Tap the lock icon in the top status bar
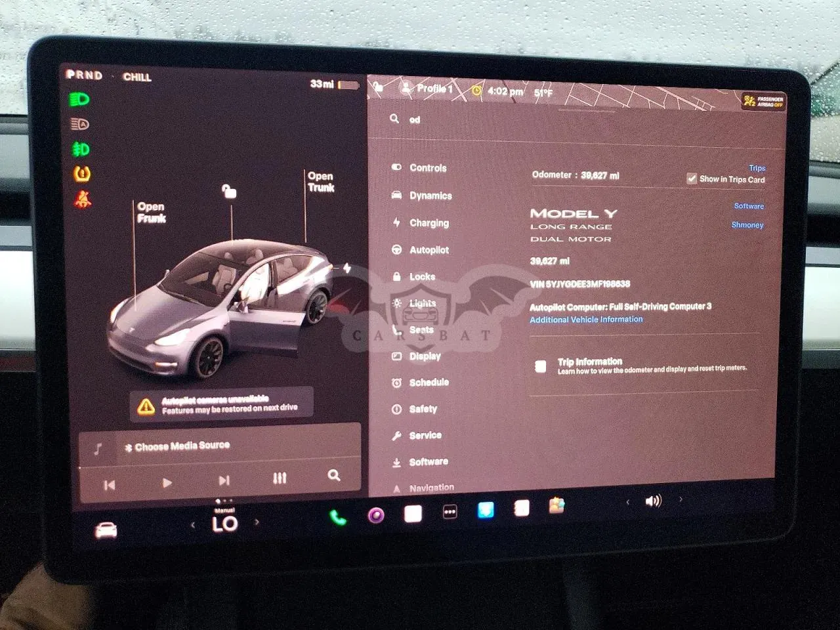This screenshot has height=630, width=840. tap(379, 87)
